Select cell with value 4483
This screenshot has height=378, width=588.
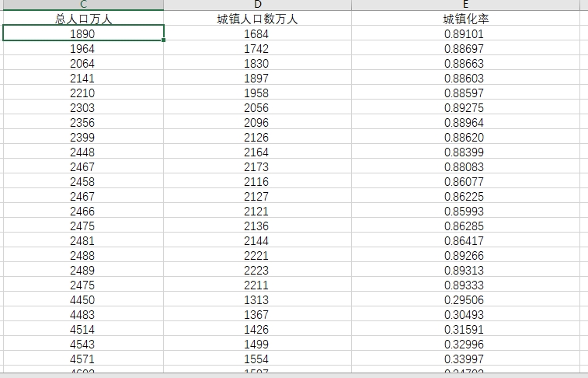tap(83, 314)
